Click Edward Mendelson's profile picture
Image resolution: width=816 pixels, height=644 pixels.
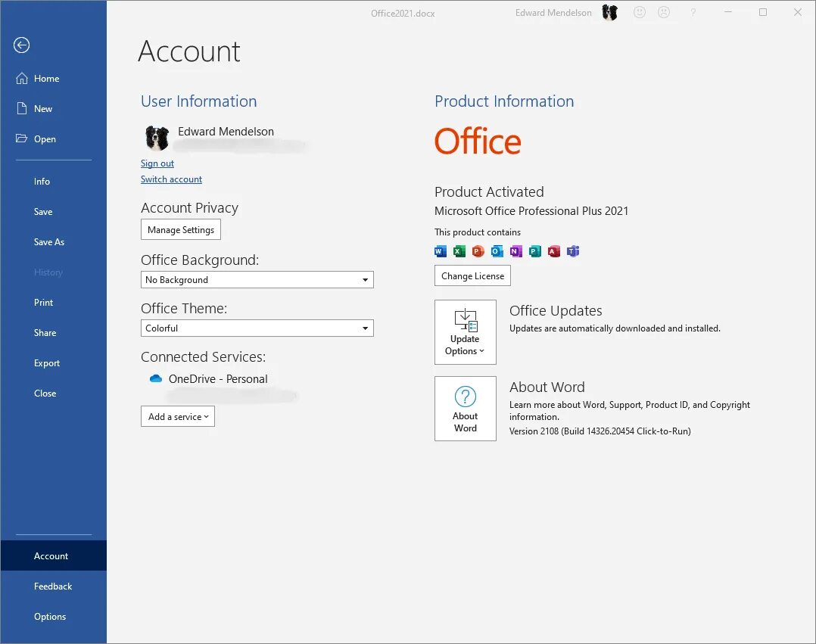pos(157,138)
